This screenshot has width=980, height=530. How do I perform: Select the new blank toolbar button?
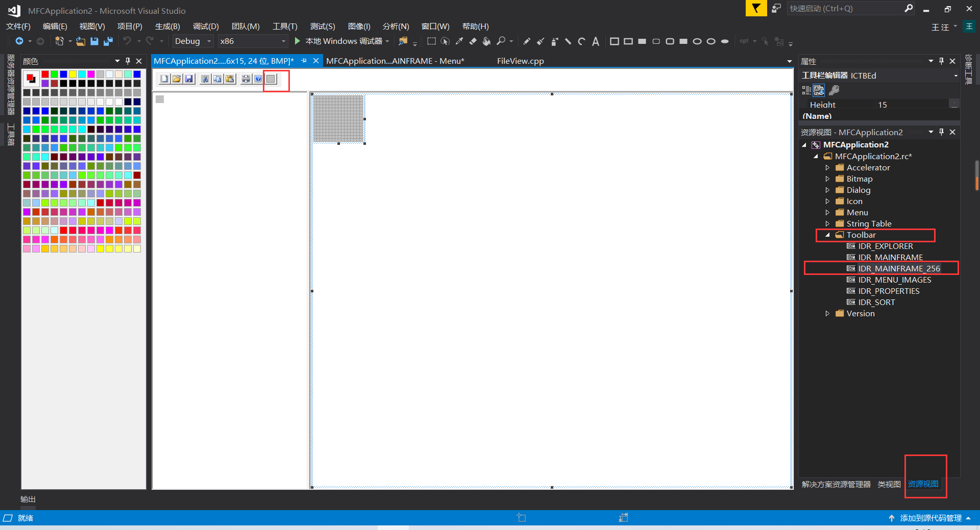coord(271,79)
